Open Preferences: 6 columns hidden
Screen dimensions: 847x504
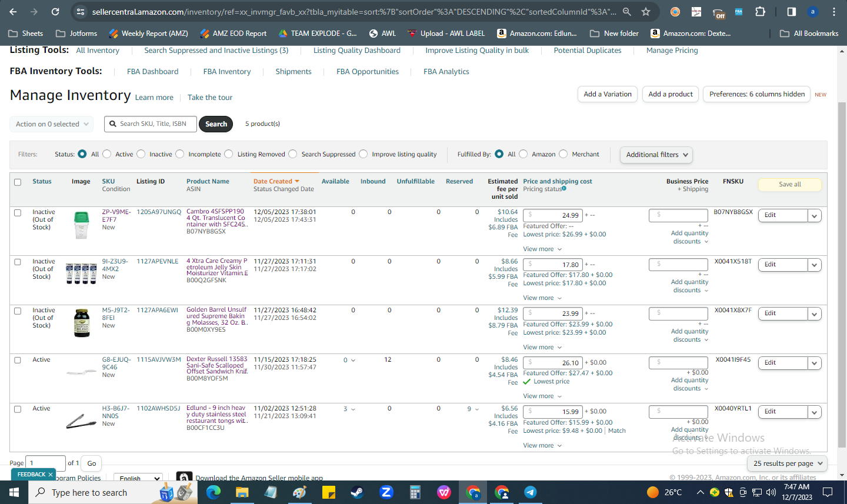click(x=757, y=94)
